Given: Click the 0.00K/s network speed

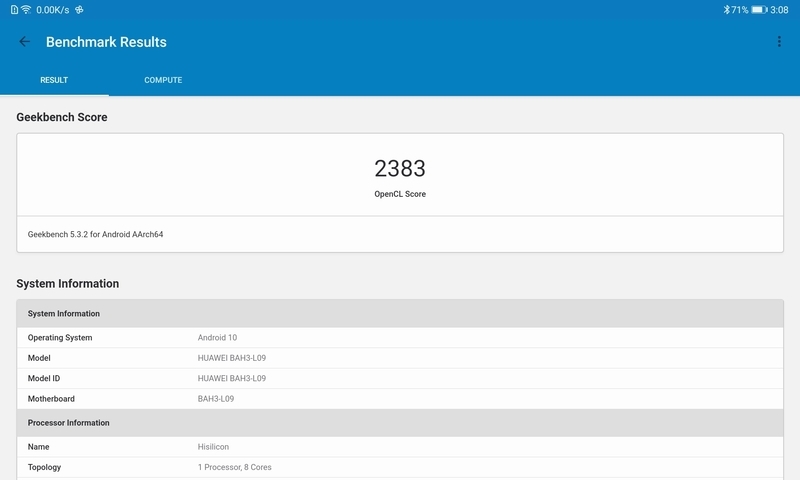Looking at the screenshot, I should (53, 10).
